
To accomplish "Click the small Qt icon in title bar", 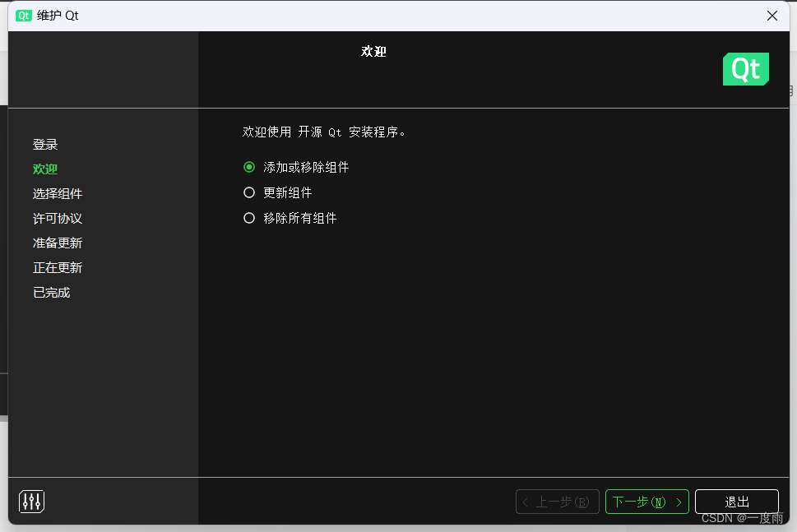I will [23, 16].
